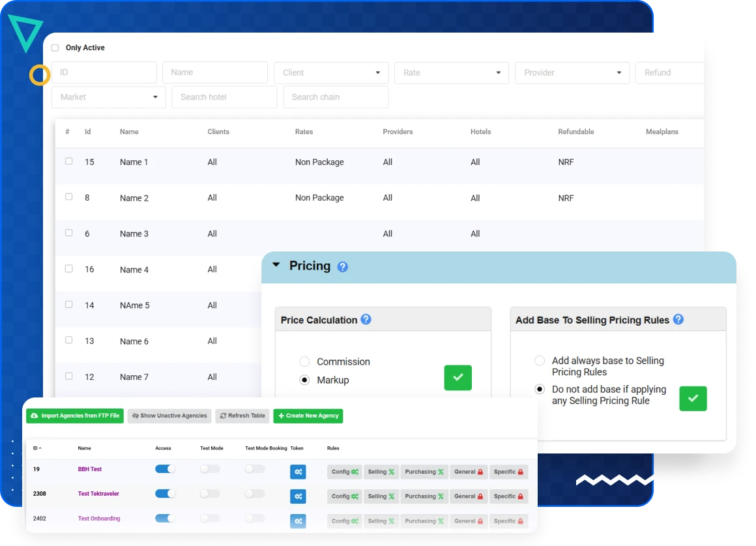The height and width of the screenshot is (546, 756).
Task: Click the teal triangle logo
Action: pos(25,33)
